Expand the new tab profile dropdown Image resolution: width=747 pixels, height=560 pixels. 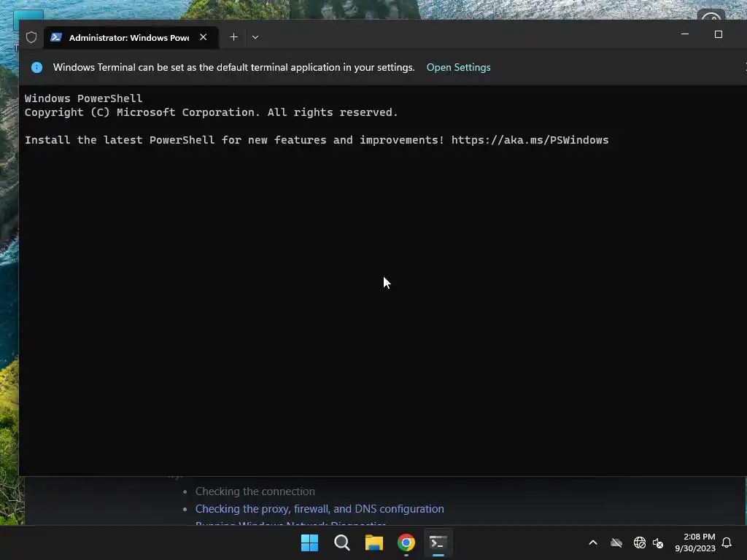[255, 37]
